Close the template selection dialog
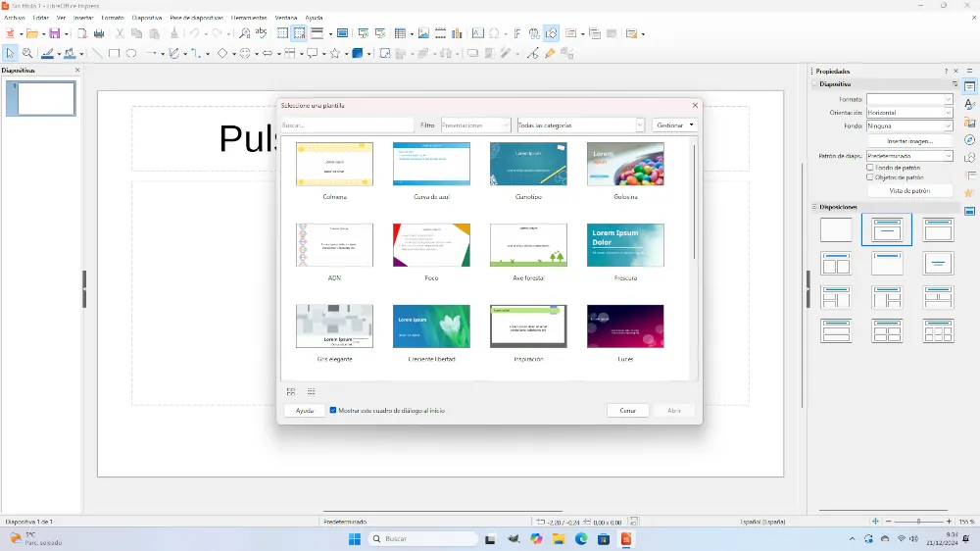This screenshot has width=980, height=551. (695, 105)
